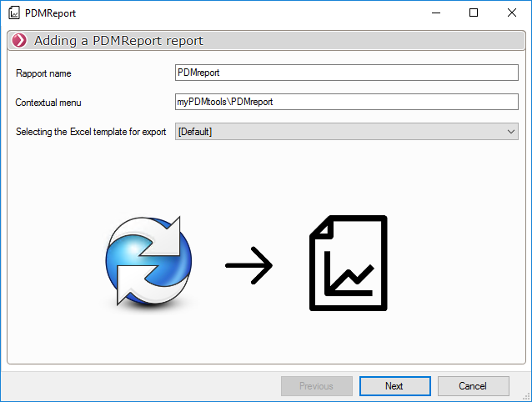
Task: Click the 'Adding a PDMReport report' header
Action: click(118, 40)
